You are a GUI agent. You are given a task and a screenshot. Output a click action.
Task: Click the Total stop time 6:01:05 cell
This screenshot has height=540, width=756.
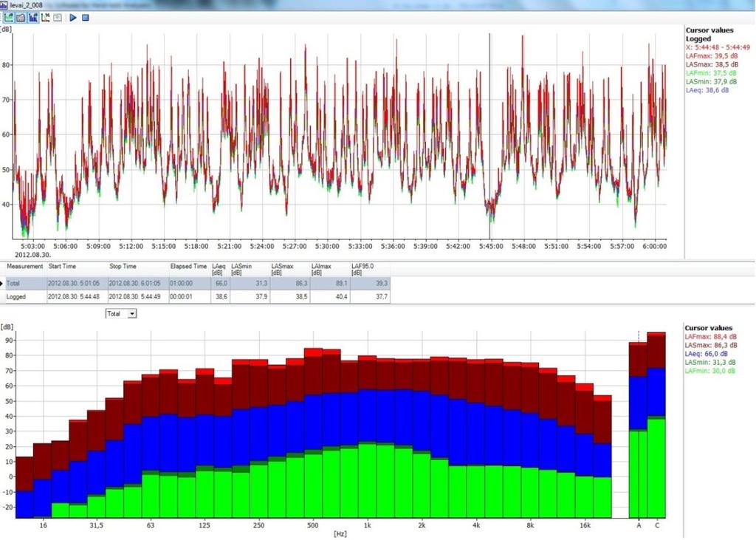click(138, 283)
